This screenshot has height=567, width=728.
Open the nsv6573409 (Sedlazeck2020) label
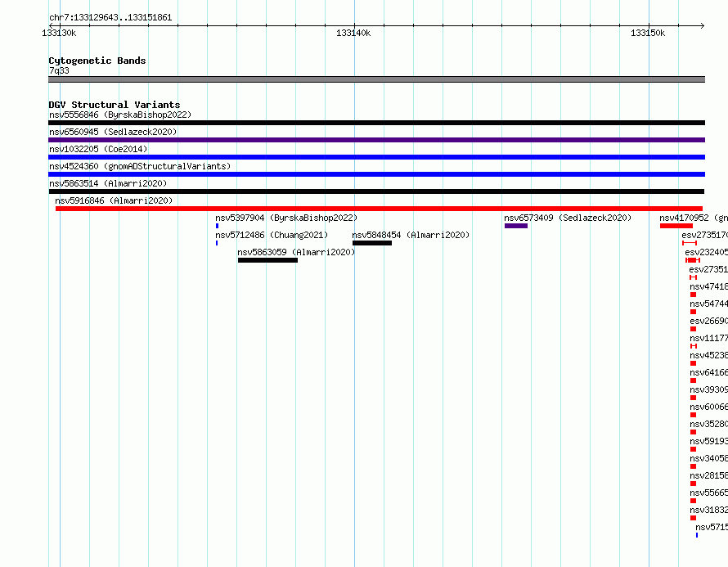tap(568, 218)
